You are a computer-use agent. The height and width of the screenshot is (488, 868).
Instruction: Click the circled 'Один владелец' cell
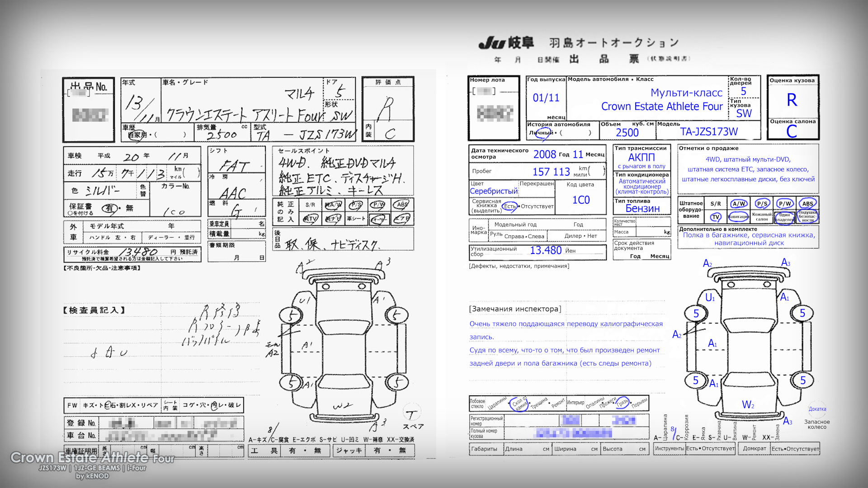pos(785,217)
